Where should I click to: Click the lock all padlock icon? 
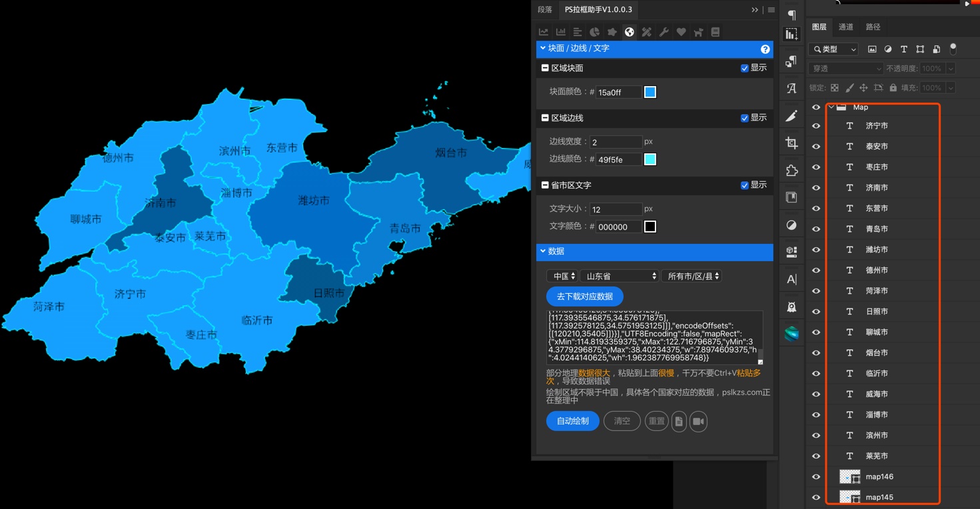(893, 88)
